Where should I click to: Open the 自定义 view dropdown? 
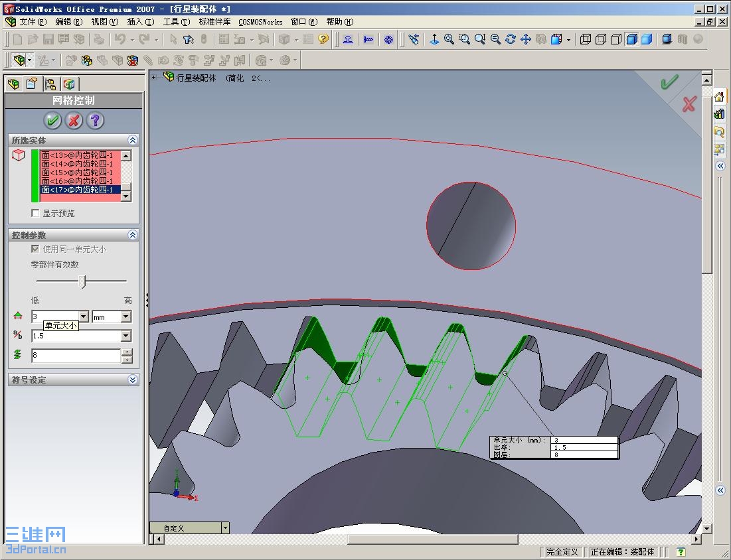(x=225, y=528)
